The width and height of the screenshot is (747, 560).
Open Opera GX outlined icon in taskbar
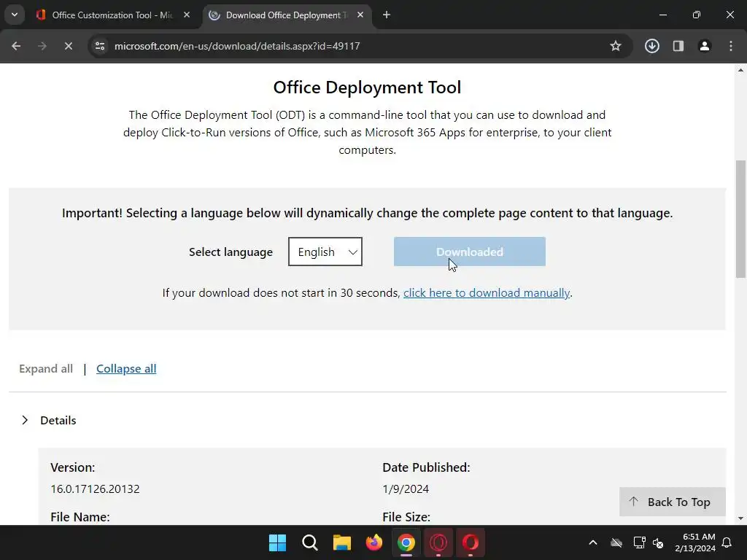[x=438, y=542]
